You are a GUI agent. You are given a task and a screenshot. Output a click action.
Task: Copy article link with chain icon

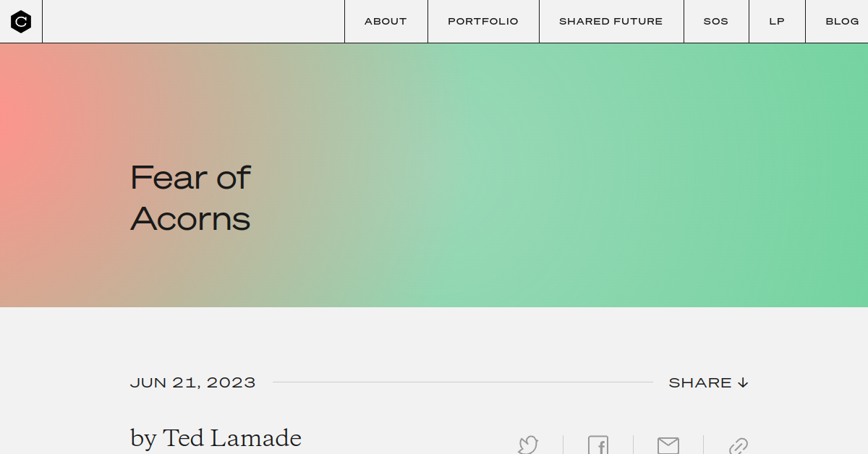click(x=738, y=445)
